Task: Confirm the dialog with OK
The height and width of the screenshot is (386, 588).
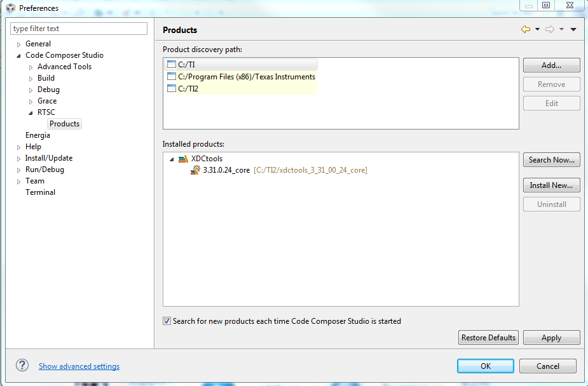Action: (486, 366)
